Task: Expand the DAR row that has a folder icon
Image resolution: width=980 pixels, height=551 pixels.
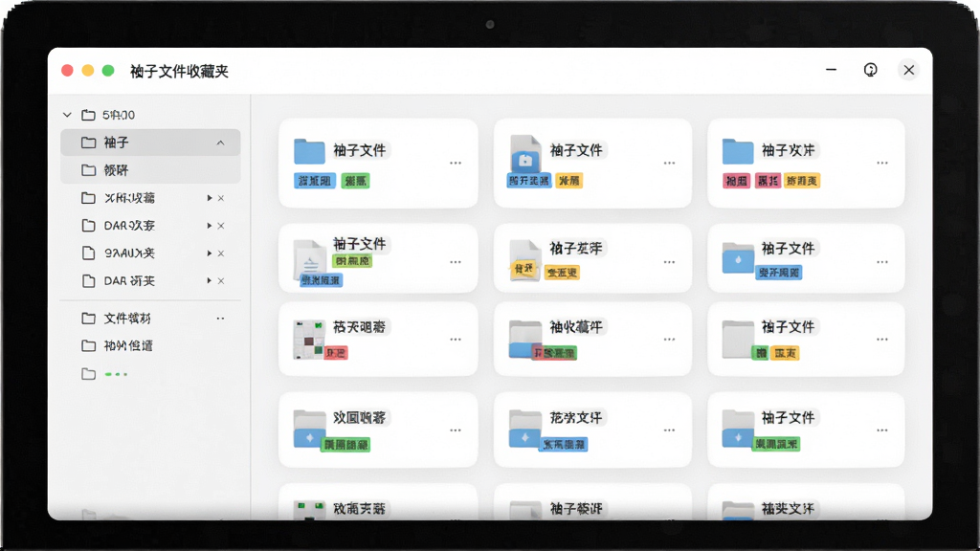Action: point(210,226)
